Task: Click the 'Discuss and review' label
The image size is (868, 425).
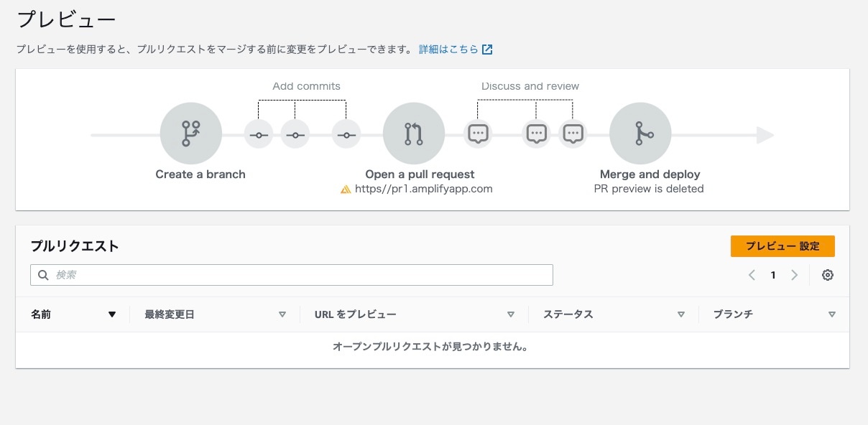Action: 530,86
